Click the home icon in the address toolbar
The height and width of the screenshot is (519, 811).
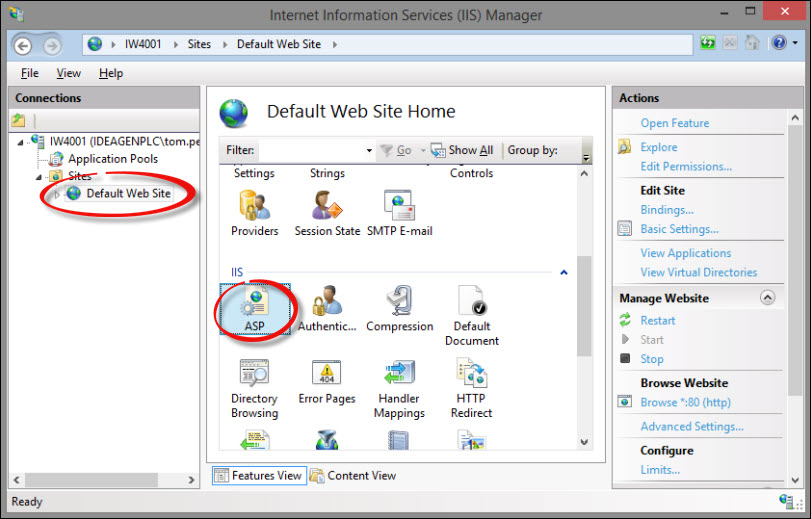752,42
